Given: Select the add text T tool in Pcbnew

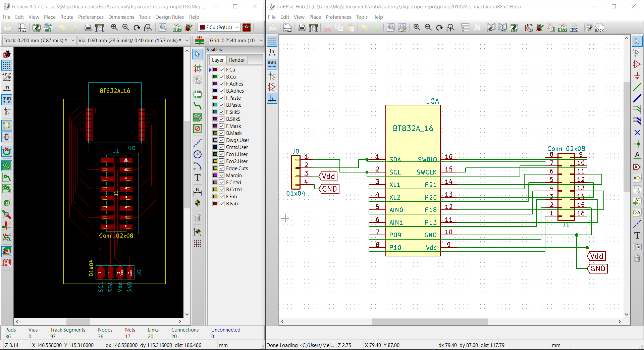Looking at the screenshot, I should [x=198, y=177].
